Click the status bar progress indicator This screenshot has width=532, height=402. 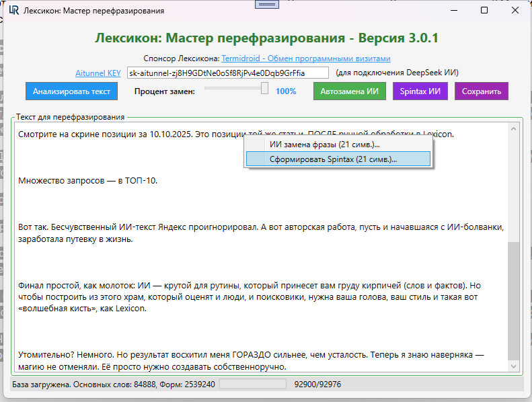coord(253,385)
